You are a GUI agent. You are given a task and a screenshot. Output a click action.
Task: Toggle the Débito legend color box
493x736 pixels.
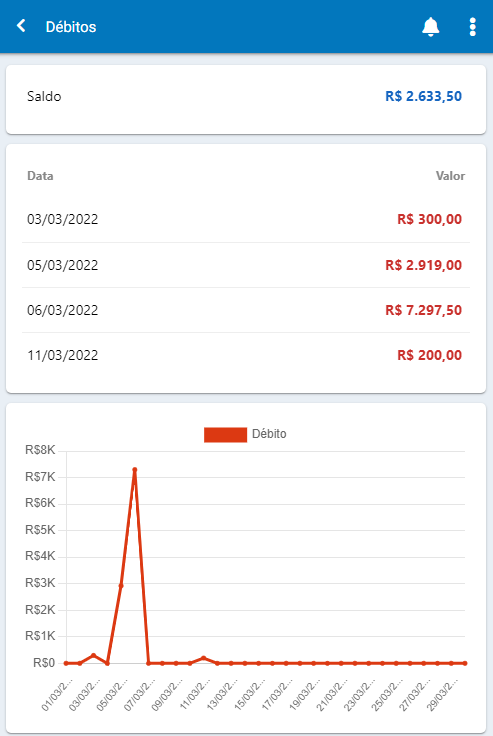[225, 435]
